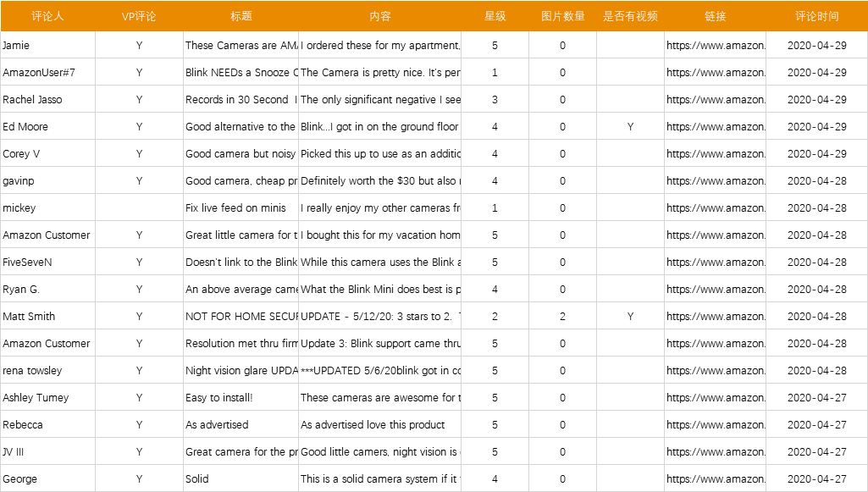Open the Amazon link in Jamie's row
The image size is (868, 492).
pos(716,46)
